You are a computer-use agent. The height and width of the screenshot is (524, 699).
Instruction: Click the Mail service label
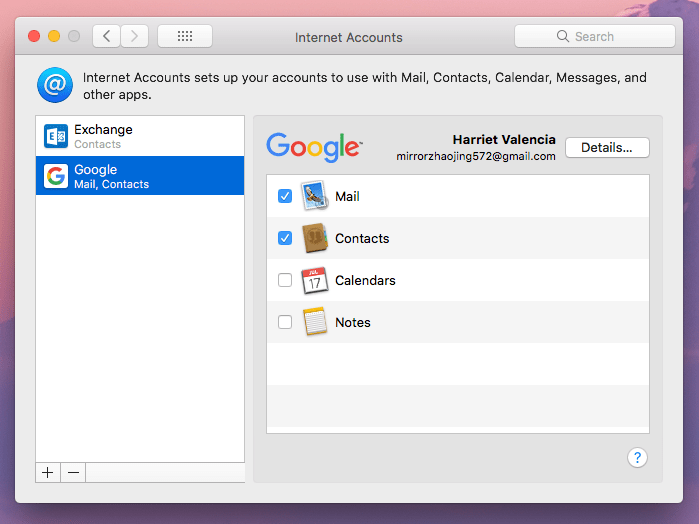347,196
